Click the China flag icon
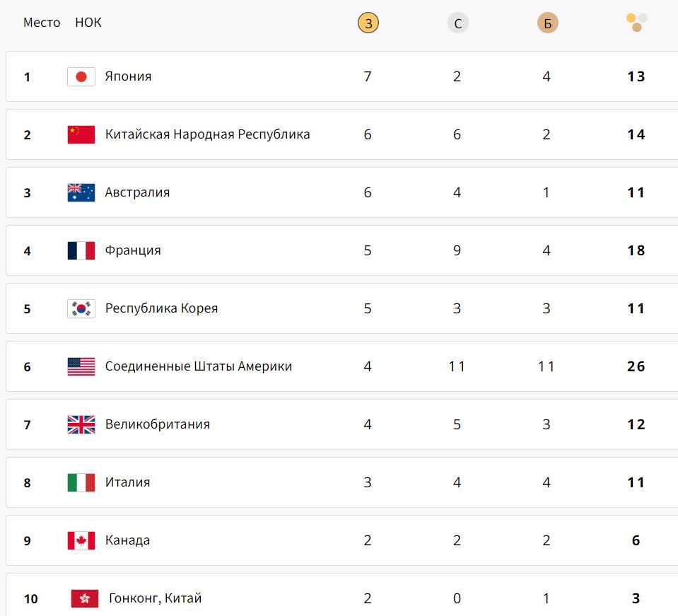 pos(81,134)
